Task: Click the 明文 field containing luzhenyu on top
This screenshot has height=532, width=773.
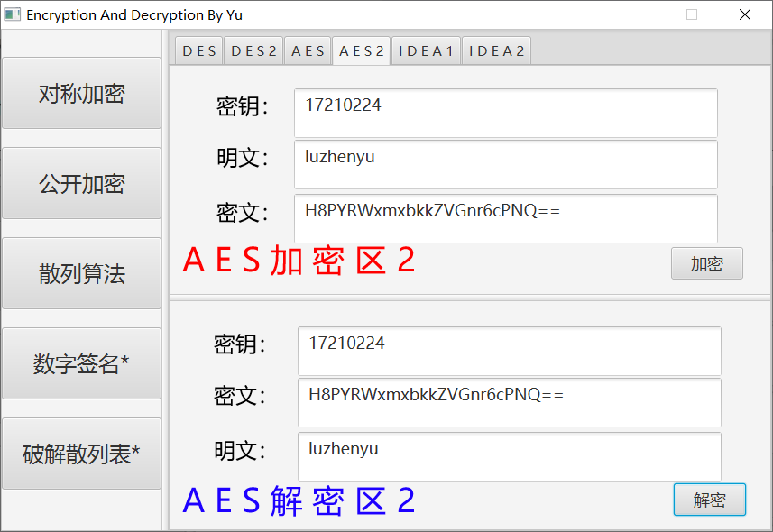Action: click(x=505, y=164)
